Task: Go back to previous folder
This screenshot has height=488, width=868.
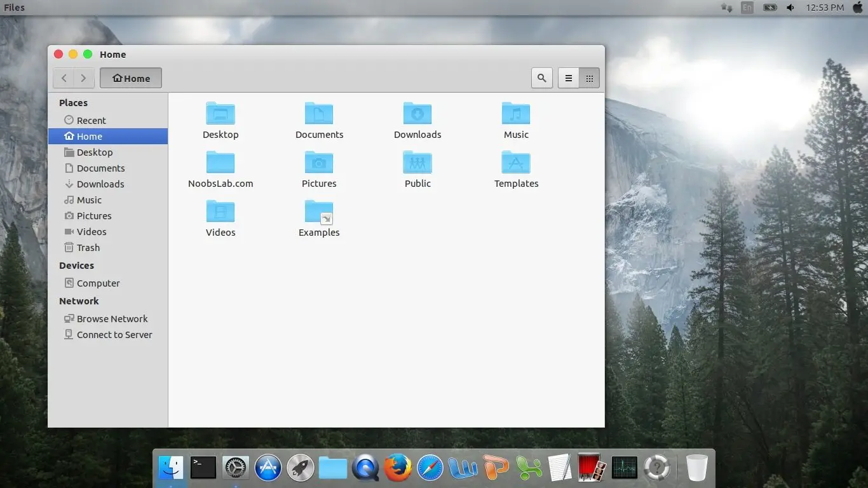Action: (x=64, y=78)
